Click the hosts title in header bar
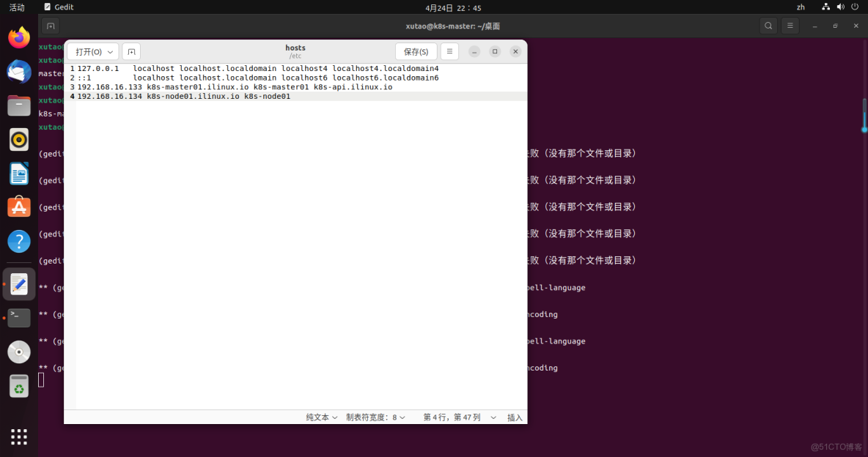The width and height of the screenshot is (868, 457). [295, 48]
